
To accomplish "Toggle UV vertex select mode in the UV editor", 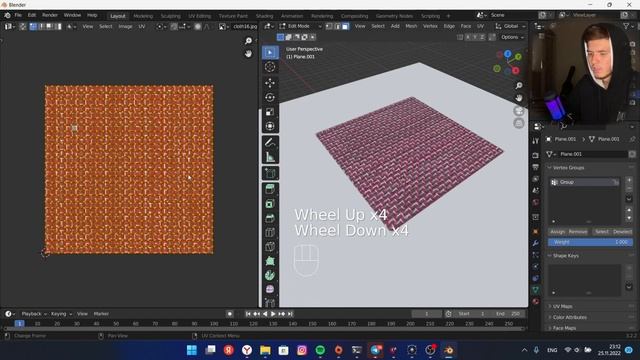I will pos(33,27).
